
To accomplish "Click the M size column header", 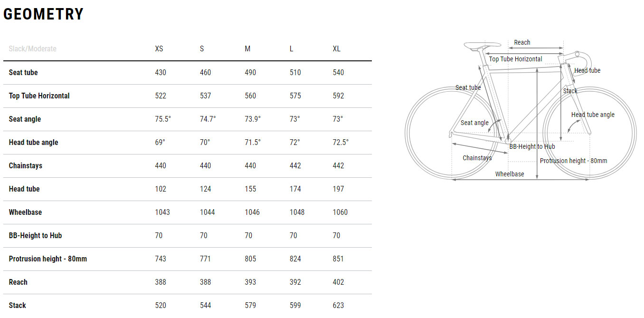I will pos(247,49).
